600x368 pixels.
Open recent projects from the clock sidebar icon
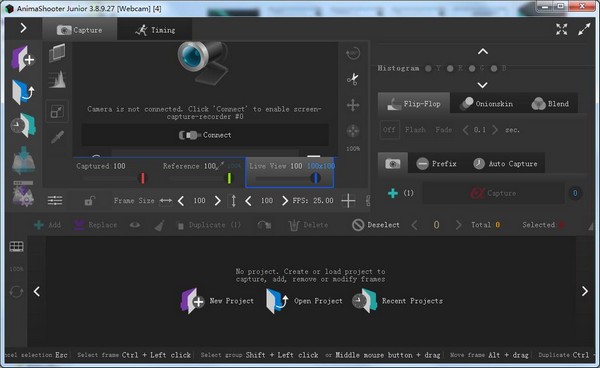tap(23, 125)
